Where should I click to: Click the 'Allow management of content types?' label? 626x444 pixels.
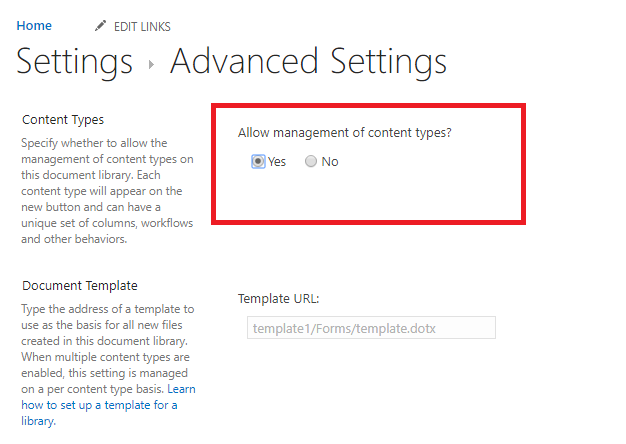[x=345, y=133]
